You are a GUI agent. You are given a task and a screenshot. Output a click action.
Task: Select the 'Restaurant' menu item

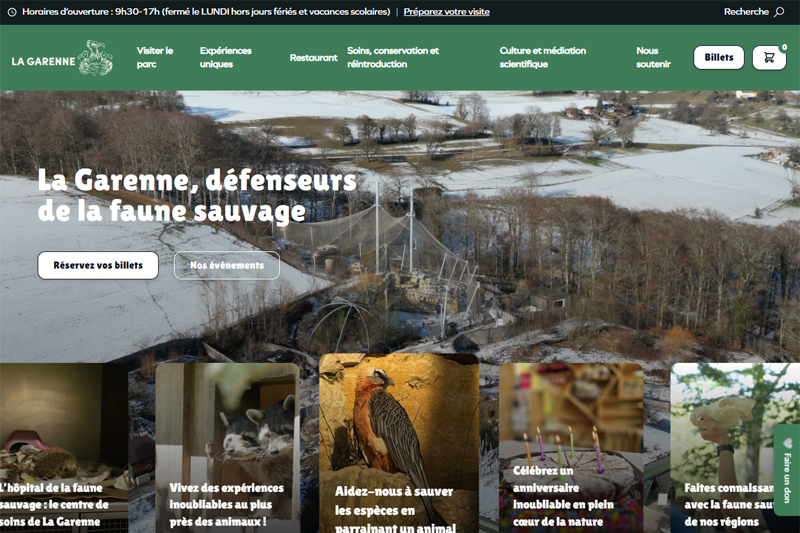tap(313, 58)
